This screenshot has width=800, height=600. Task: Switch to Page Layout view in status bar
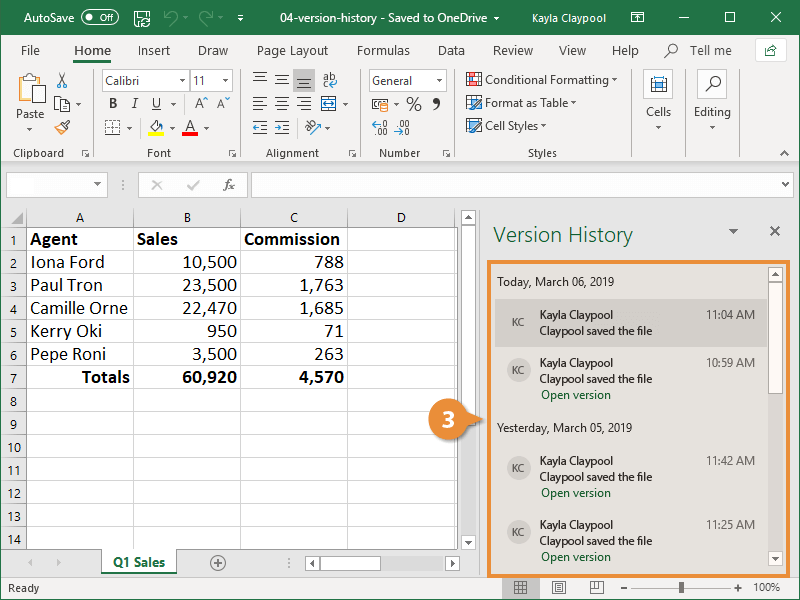pos(559,588)
